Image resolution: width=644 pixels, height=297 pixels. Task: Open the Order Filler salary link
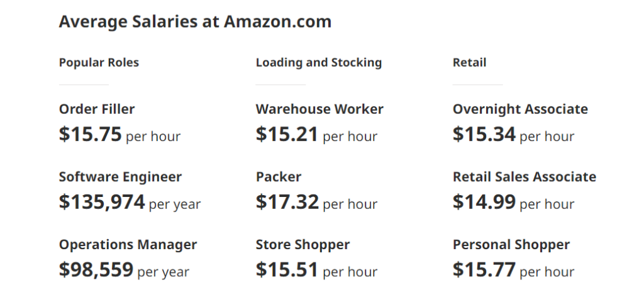97,109
